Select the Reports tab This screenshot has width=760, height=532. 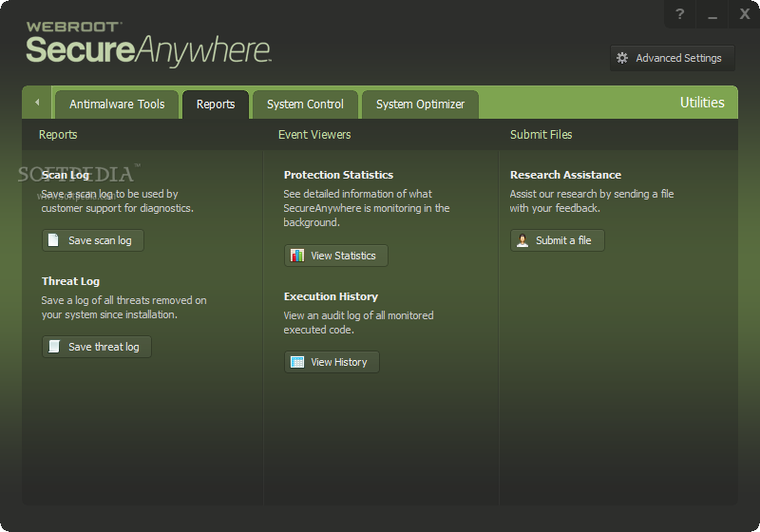216,104
